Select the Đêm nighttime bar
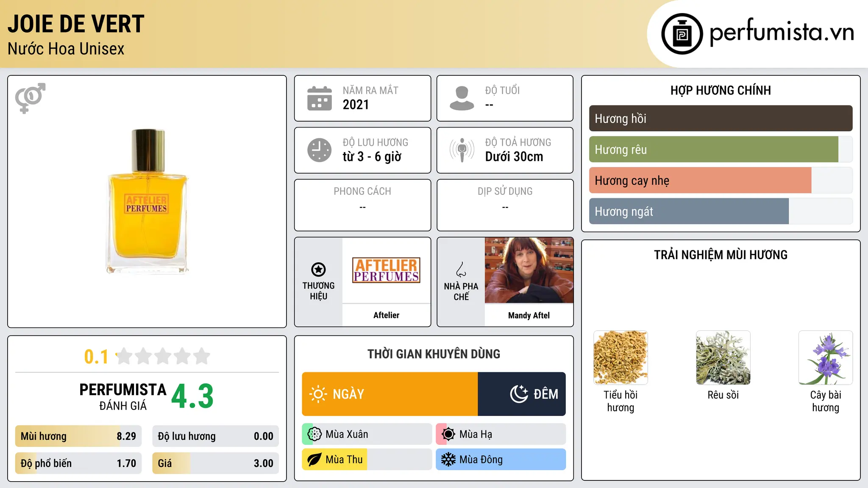Image resolution: width=868 pixels, height=488 pixels. tap(522, 394)
